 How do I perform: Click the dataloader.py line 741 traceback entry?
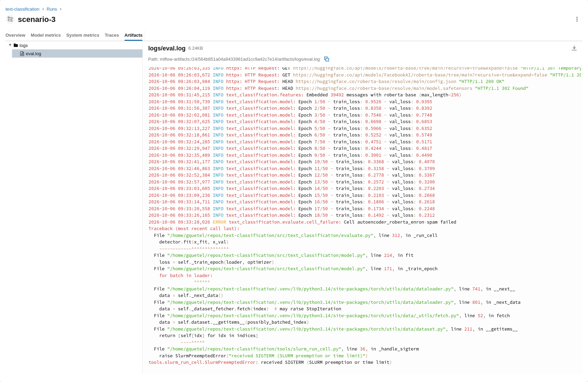334,289
